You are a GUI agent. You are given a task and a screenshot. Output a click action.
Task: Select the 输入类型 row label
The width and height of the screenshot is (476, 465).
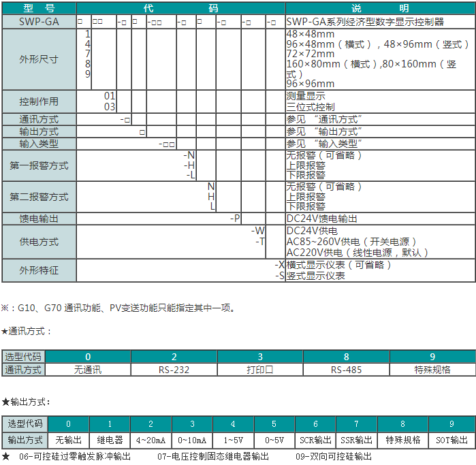click(39, 144)
